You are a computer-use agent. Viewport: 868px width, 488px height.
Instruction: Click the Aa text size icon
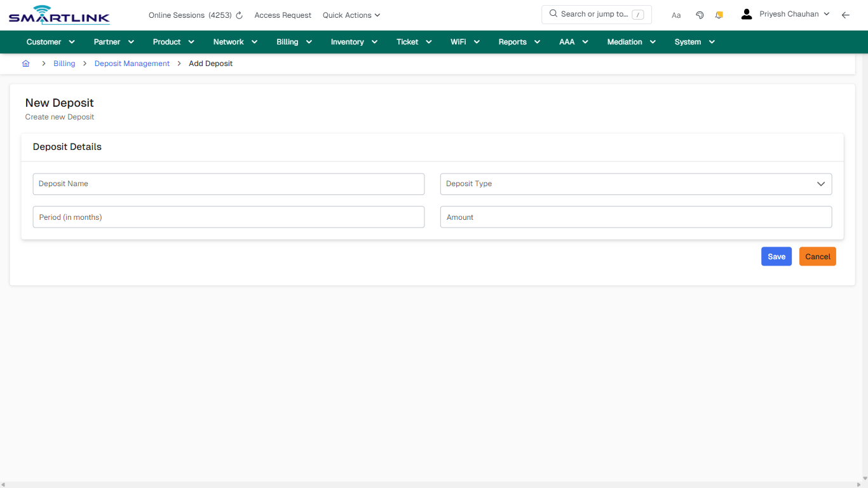(x=676, y=15)
